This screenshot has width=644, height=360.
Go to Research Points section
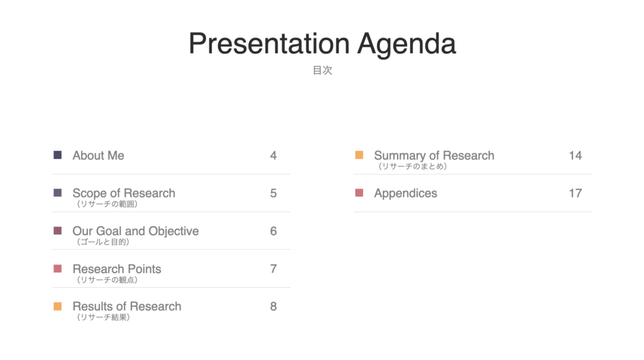[x=116, y=269]
